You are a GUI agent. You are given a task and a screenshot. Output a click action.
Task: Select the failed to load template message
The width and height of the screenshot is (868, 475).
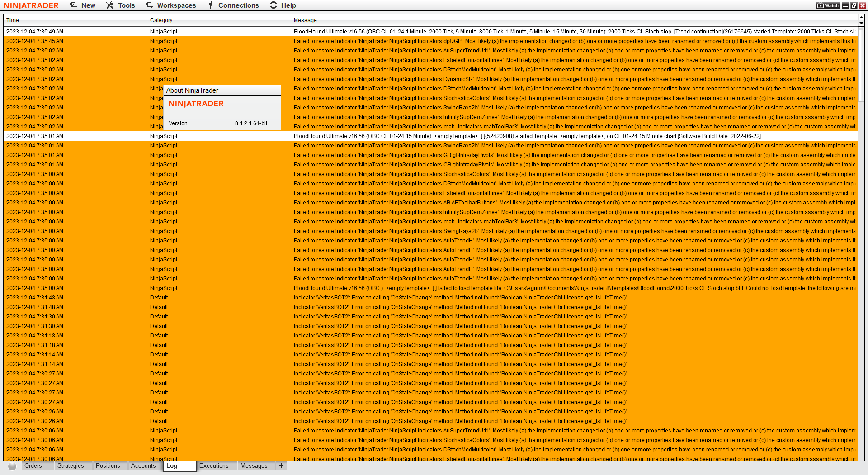coord(575,288)
